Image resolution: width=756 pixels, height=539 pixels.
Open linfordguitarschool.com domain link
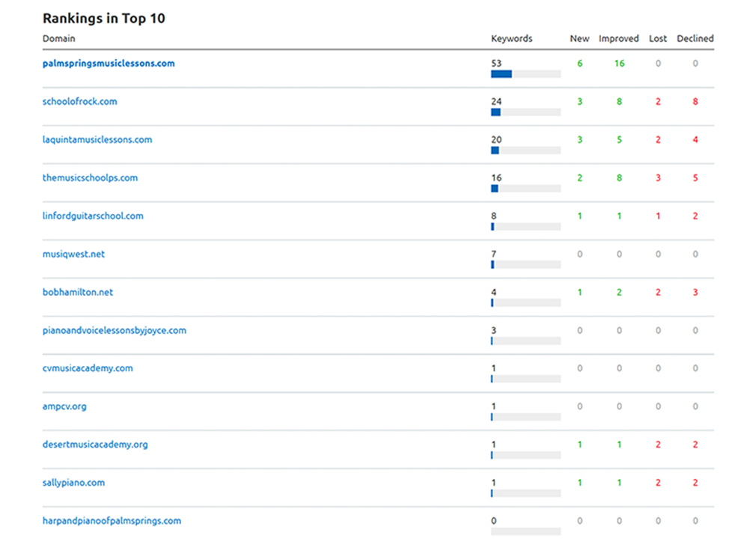coord(93,216)
